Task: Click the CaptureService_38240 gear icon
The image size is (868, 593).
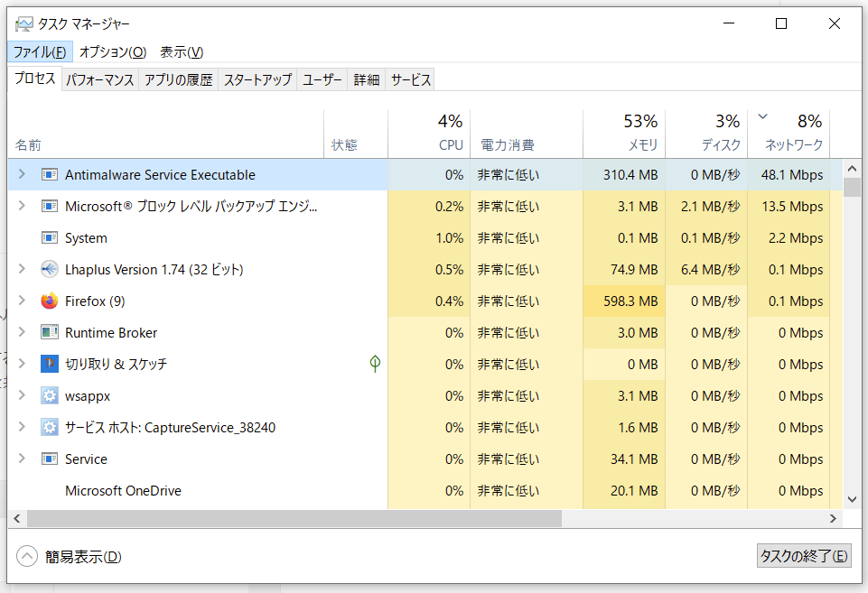Action: click(x=50, y=427)
